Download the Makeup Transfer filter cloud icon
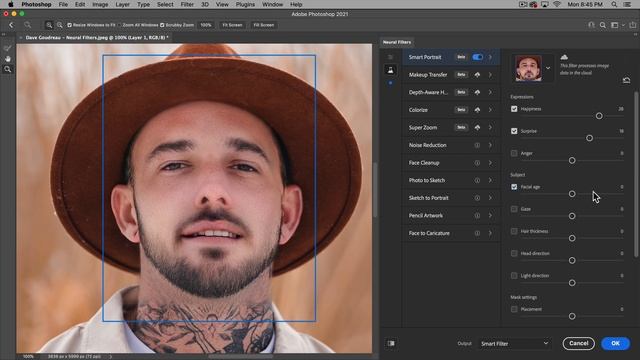 click(x=477, y=75)
